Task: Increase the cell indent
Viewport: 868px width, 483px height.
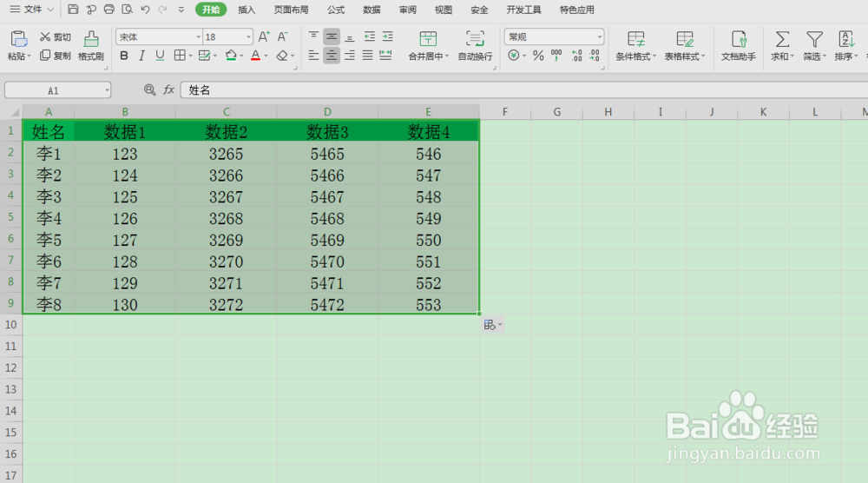Action: [x=387, y=37]
